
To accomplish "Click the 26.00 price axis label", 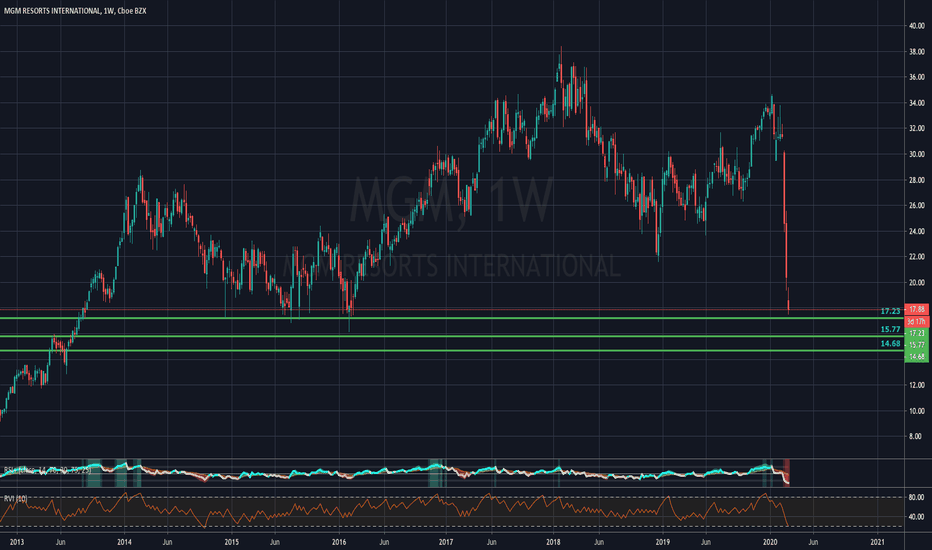I will click(x=916, y=206).
